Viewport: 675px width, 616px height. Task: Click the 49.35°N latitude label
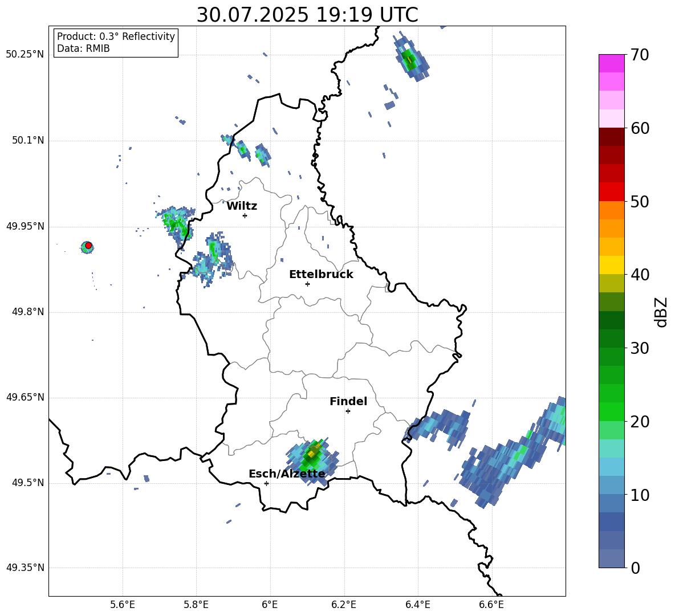click(25, 568)
